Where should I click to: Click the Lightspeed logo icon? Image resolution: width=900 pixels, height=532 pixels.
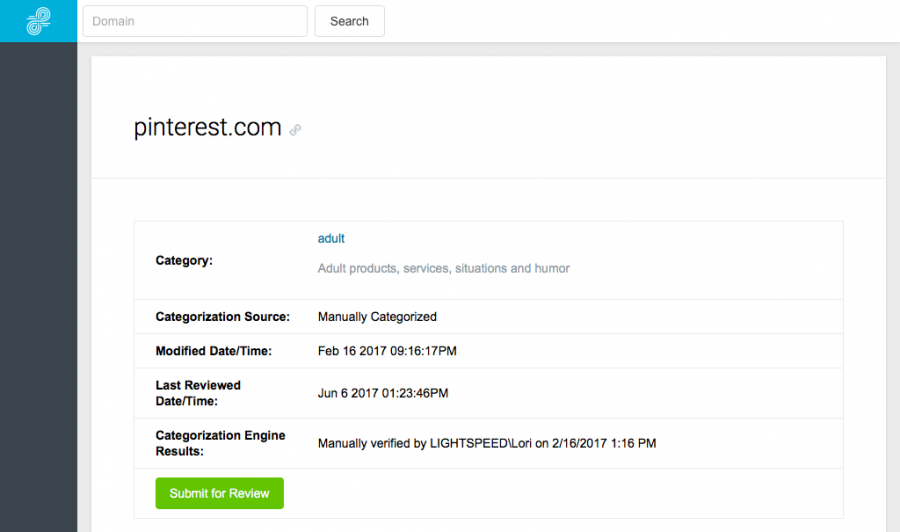pos(38,21)
